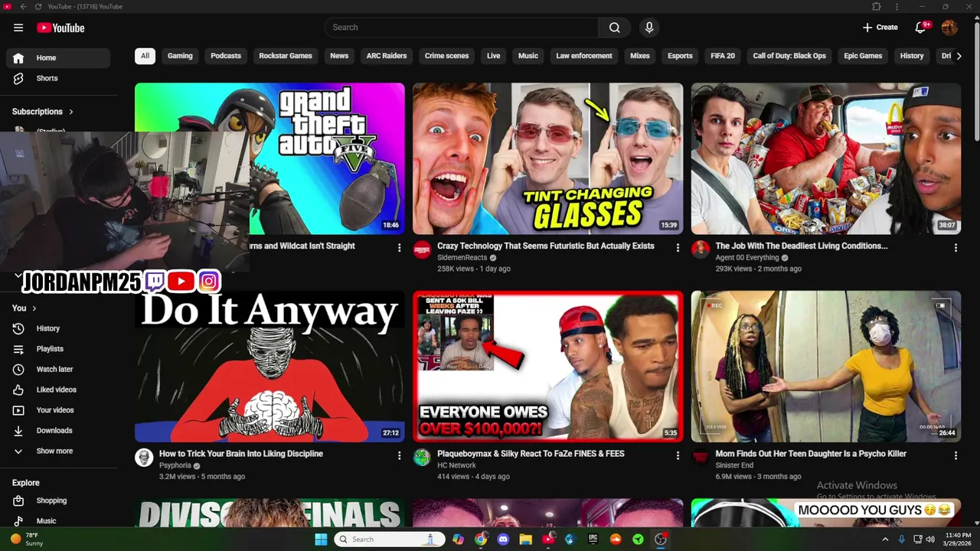
Task: Open SoundCloud from the taskbar
Action: tap(615, 539)
